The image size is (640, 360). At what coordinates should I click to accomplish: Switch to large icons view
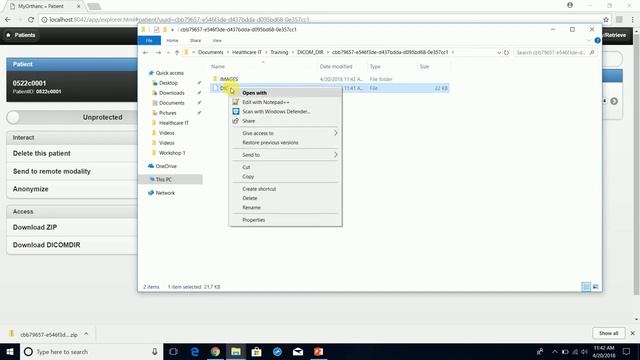coord(596,287)
